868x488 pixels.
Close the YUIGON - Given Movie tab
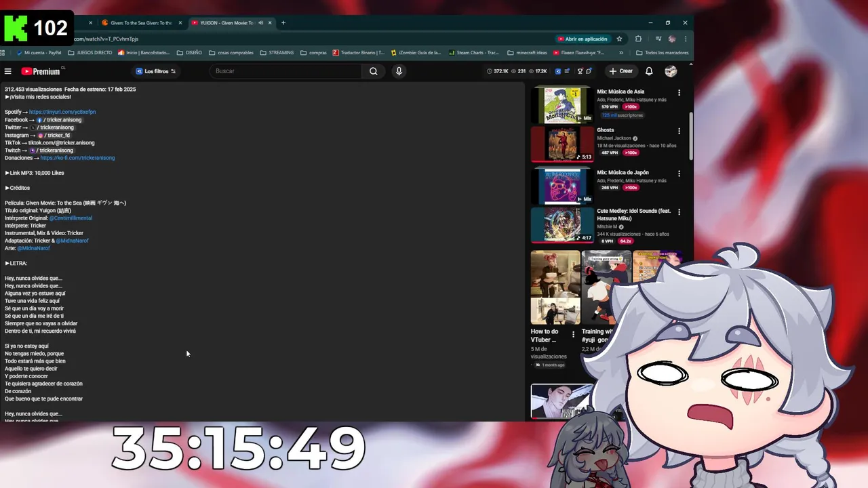[270, 23]
